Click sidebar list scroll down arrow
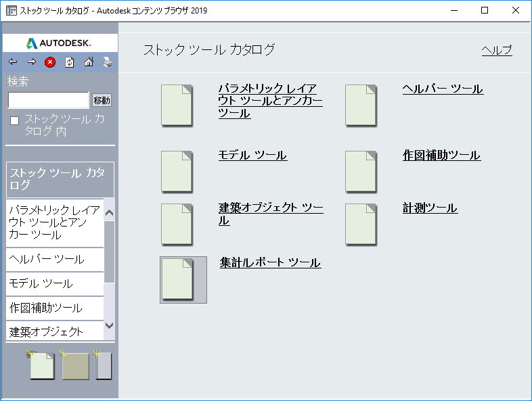 pyautogui.click(x=109, y=325)
